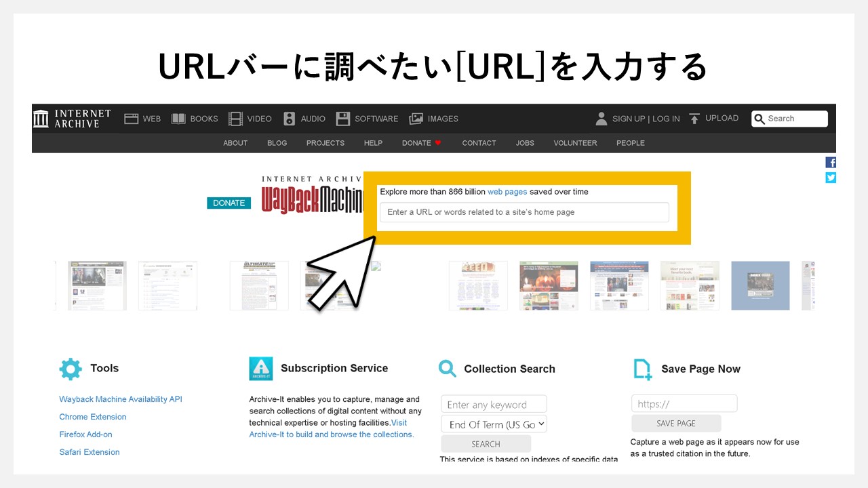Open the End Of Term collection dropdown
Viewport: 868px width, 488px height.
(494, 424)
